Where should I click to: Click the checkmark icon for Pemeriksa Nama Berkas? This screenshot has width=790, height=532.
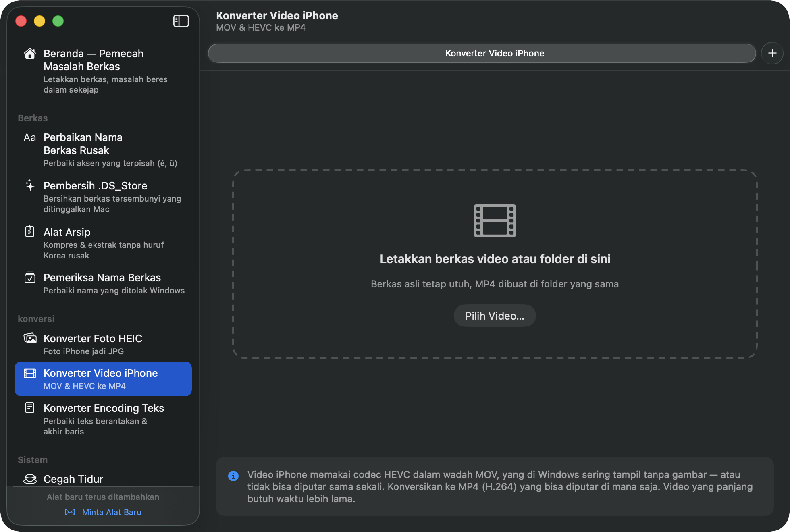pyautogui.click(x=30, y=277)
